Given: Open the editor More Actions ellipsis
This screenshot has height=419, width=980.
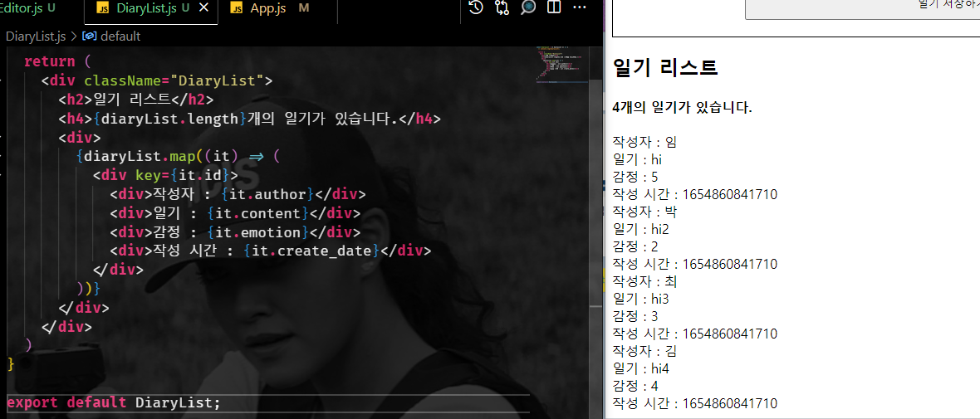Looking at the screenshot, I should (580, 7).
